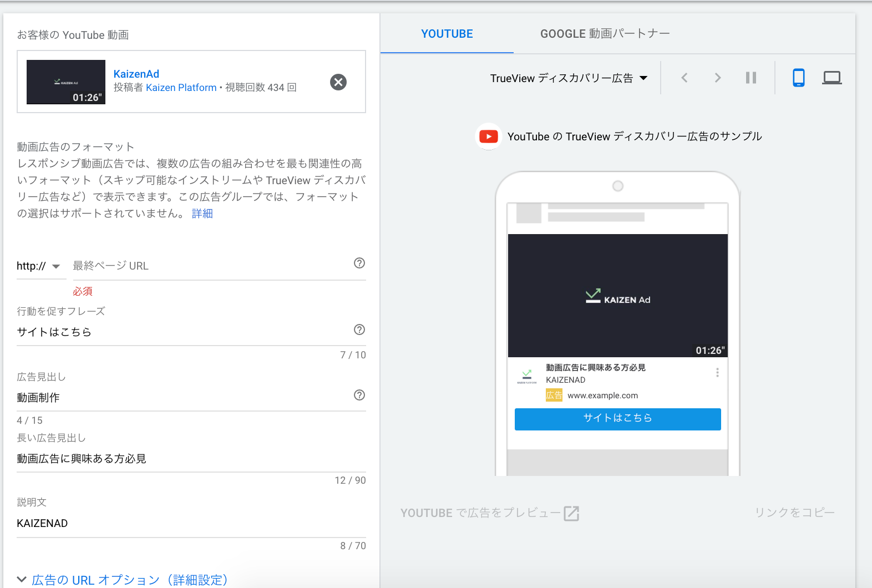The width and height of the screenshot is (872, 588).
Task: Go to next ad preview
Action: pyautogui.click(x=718, y=78)
